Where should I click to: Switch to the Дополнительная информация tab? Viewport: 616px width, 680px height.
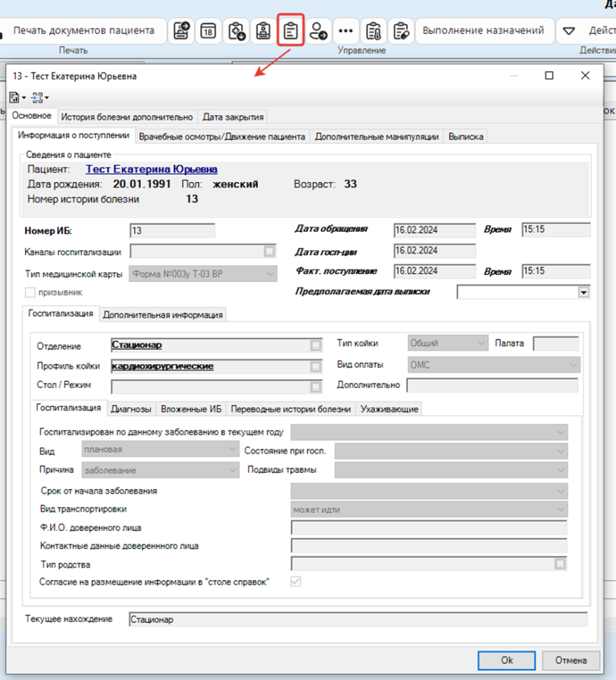tap(163, 315)
